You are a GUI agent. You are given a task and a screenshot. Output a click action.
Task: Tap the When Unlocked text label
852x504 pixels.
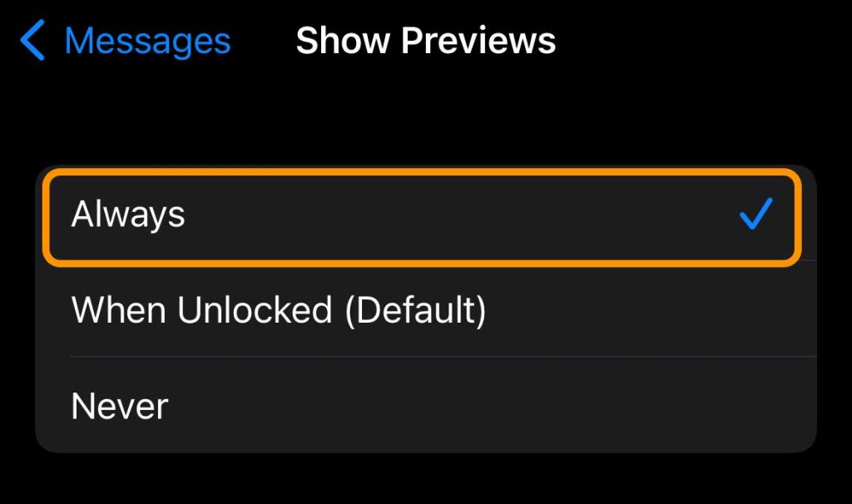(200, 310)
